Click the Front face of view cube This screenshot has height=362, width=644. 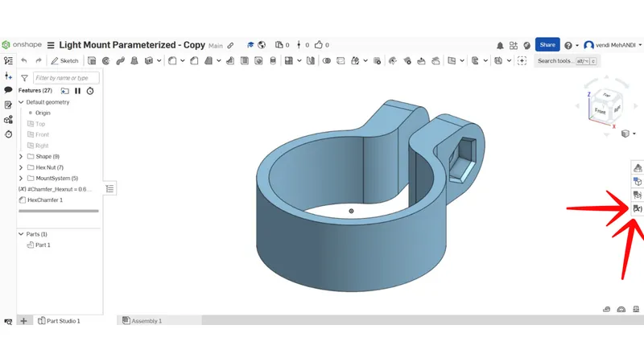tap(601, 112)
